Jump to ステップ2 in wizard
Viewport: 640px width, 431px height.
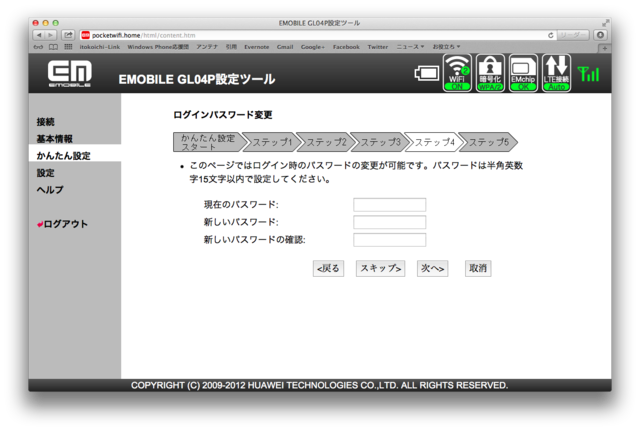click(326, 142)
